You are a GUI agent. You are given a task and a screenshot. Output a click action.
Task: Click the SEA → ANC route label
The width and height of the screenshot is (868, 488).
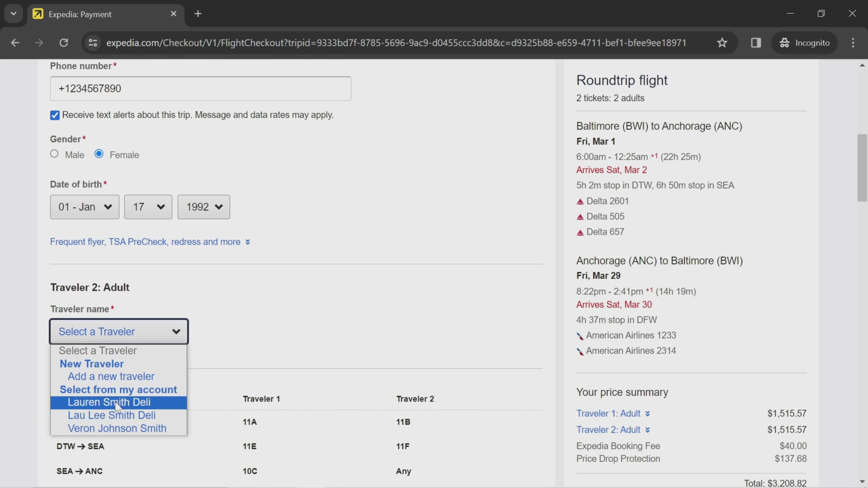[80, 471]
